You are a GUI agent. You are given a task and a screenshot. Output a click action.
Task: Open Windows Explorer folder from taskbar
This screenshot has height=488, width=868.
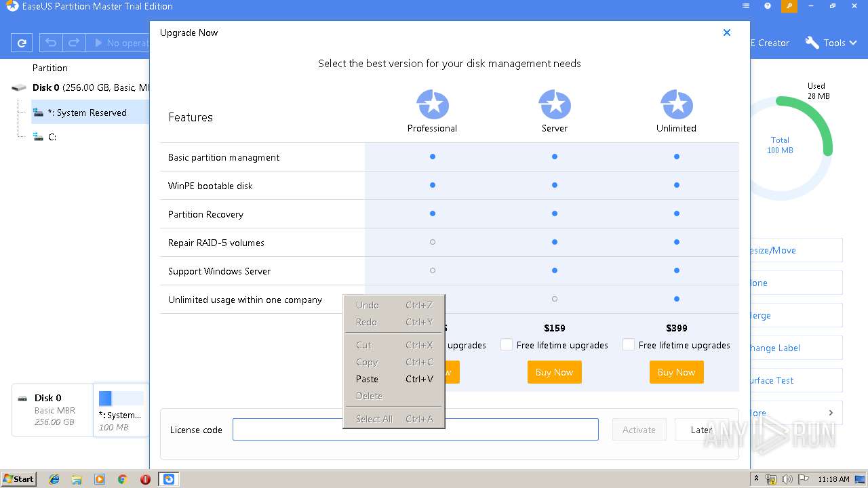tap(77, 479)
